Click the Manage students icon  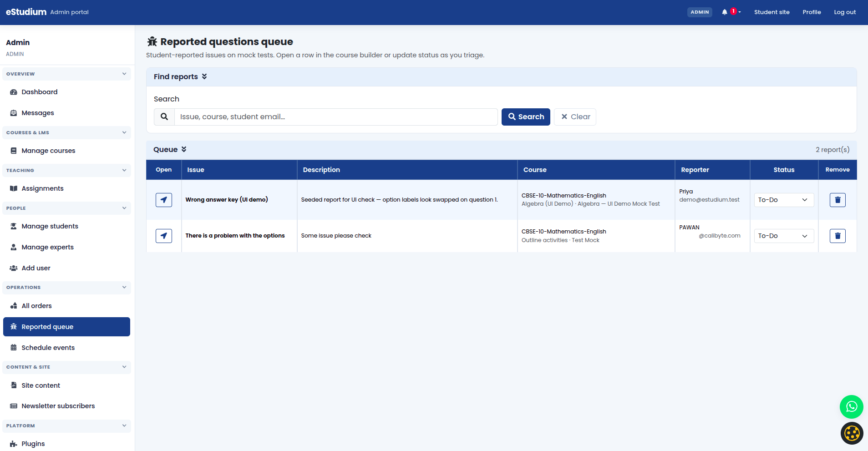[x=14, y=226]
